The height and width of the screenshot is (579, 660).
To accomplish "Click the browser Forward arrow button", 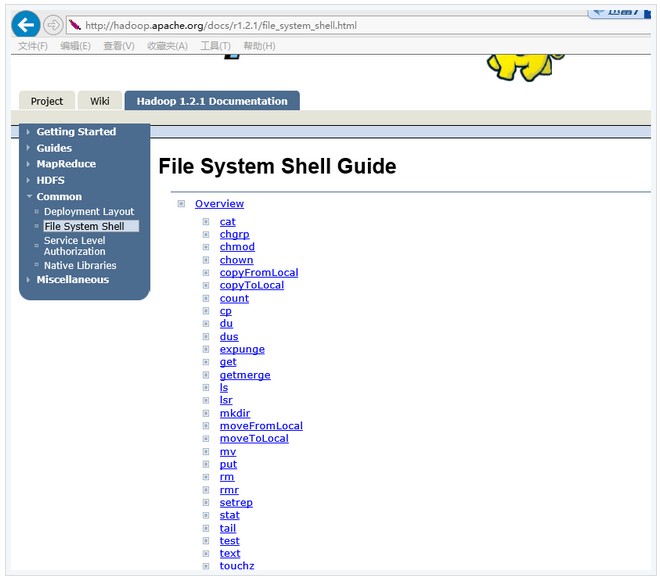I will click(x=53, y=25).
